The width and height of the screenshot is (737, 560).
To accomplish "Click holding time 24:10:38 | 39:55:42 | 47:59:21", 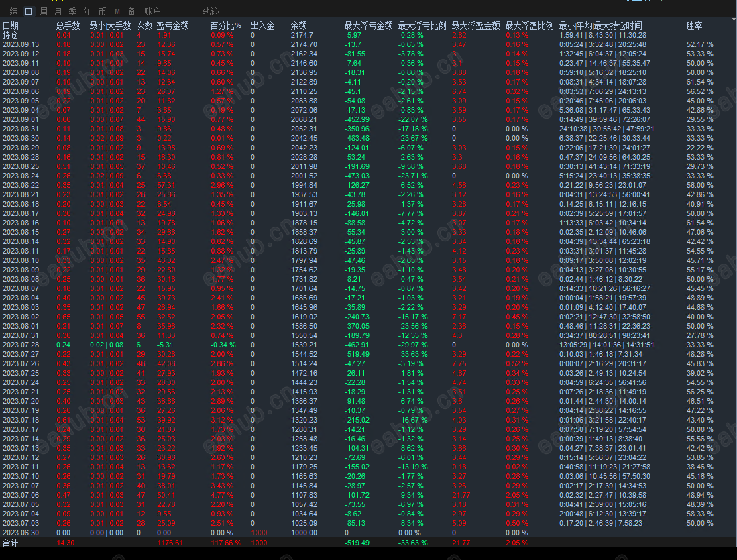I will point(607,129).
